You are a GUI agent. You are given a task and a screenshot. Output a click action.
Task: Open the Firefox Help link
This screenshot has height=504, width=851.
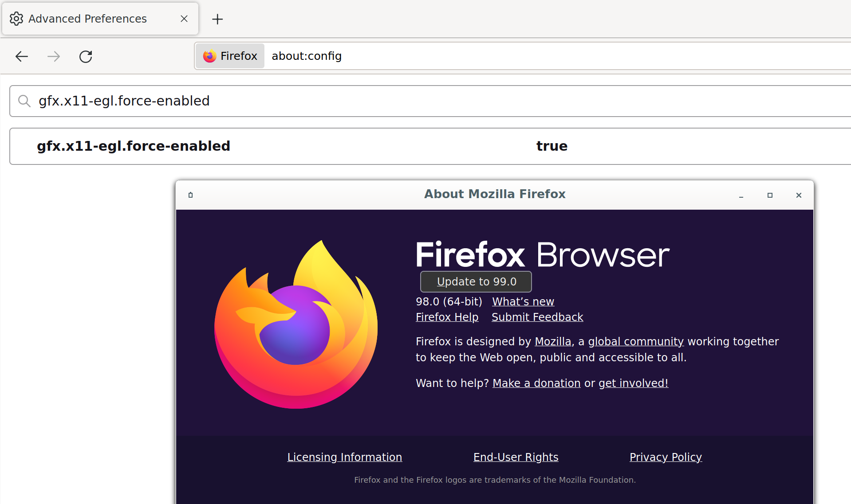[x=447, y=317]
